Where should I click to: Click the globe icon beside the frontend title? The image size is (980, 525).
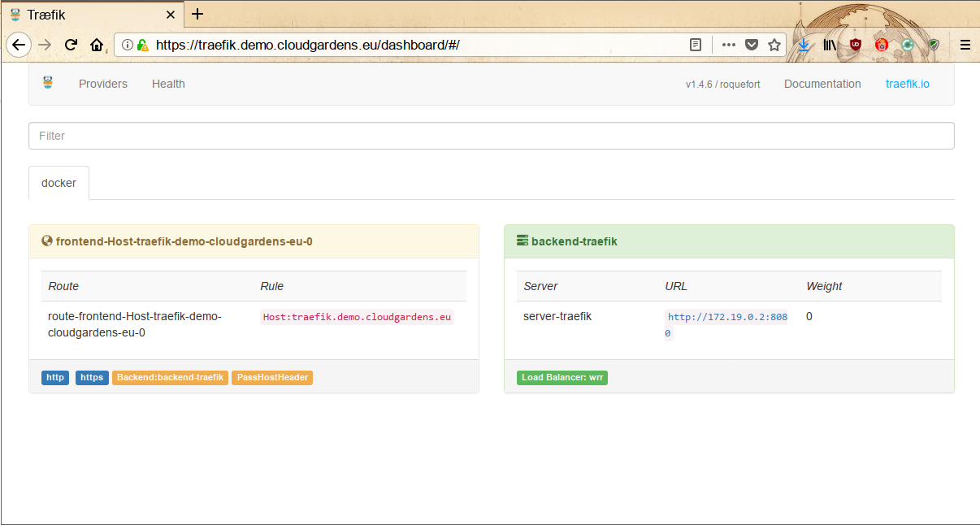(47, 241)
